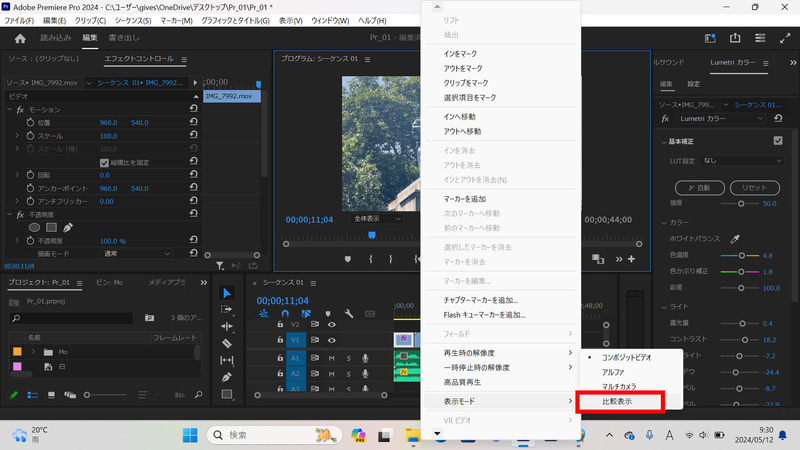Select the Slip tool
800x450 pixels.
click(x=227, y=360)
